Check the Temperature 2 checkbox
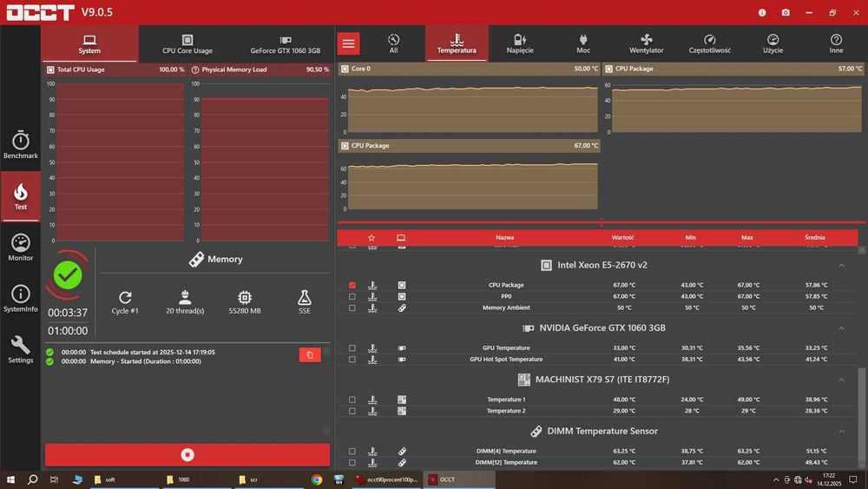 click(352, 411)
